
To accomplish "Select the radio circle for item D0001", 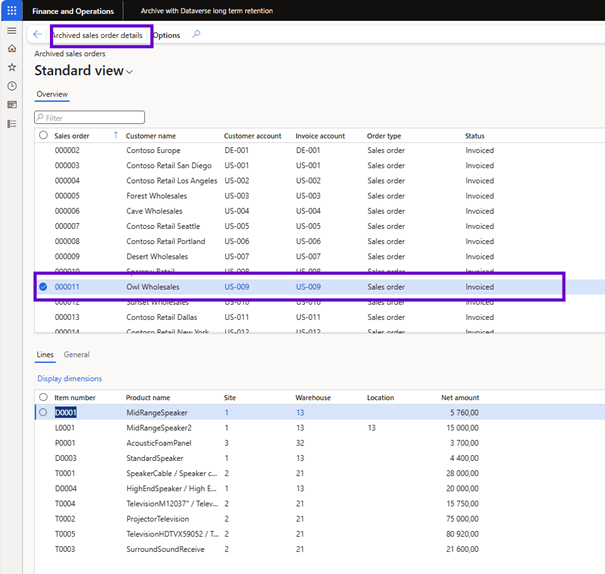I will pyautogui.click(x=43, y=412).
